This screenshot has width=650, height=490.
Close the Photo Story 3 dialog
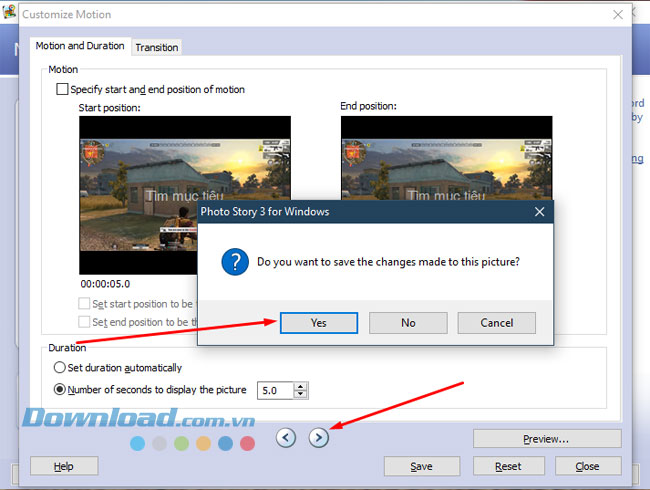click(x=539, y=212)
